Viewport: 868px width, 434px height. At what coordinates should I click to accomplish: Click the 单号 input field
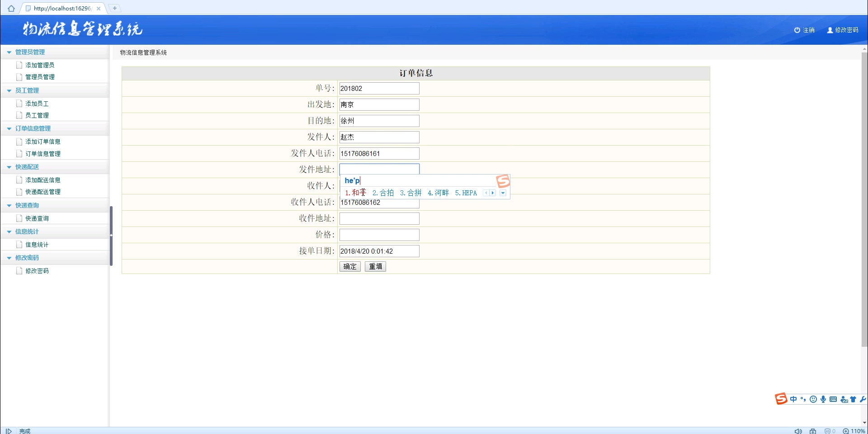[379, 89]
